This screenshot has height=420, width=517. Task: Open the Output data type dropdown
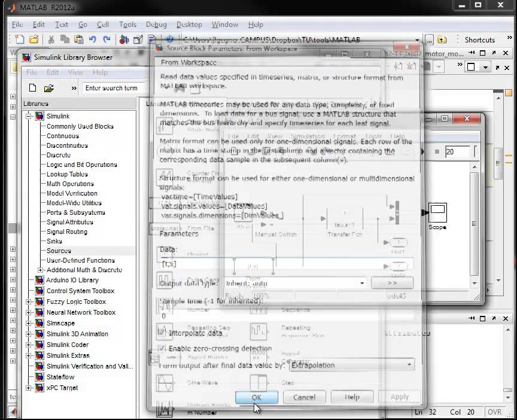pos(361,283)
